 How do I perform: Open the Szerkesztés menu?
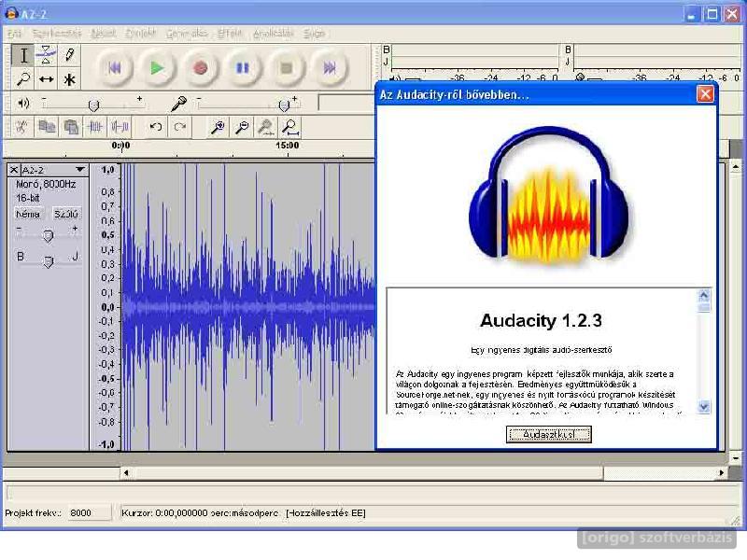click(x=57, y=34)
